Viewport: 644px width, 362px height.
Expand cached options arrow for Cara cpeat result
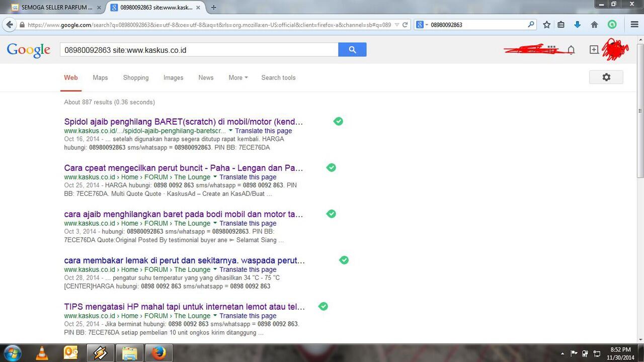215,177
